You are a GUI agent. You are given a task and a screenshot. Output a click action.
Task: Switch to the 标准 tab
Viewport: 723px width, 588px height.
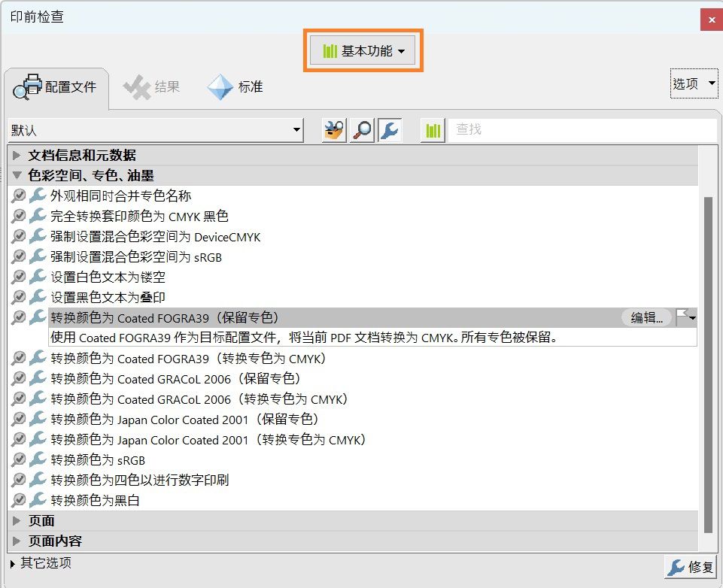pos(235,87)
